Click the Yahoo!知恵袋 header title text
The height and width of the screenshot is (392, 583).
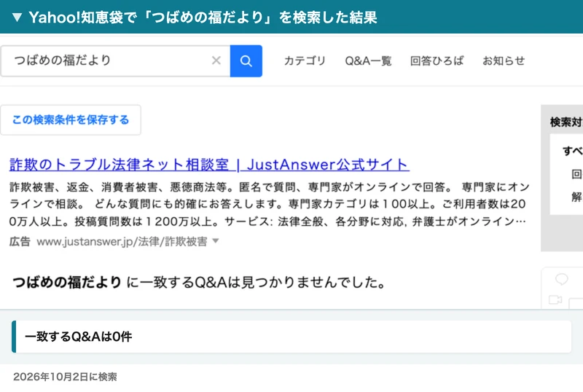[203, 17]
